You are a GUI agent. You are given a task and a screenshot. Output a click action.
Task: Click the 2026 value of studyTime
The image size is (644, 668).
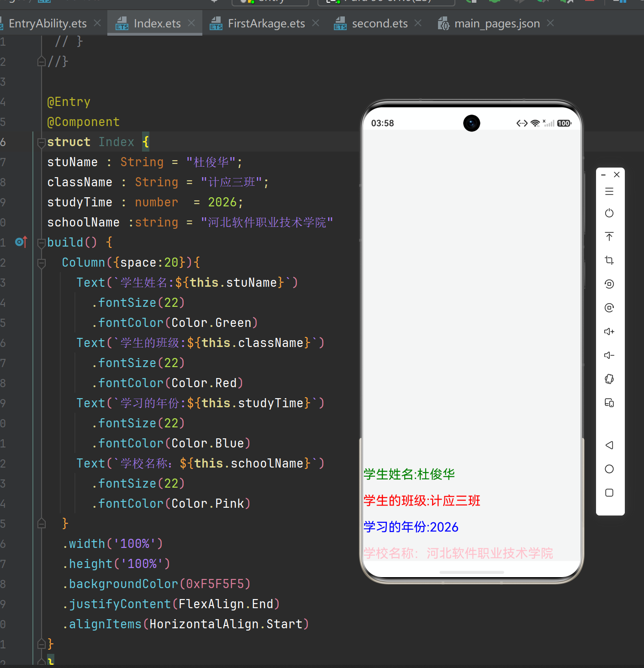coord(222,202)
